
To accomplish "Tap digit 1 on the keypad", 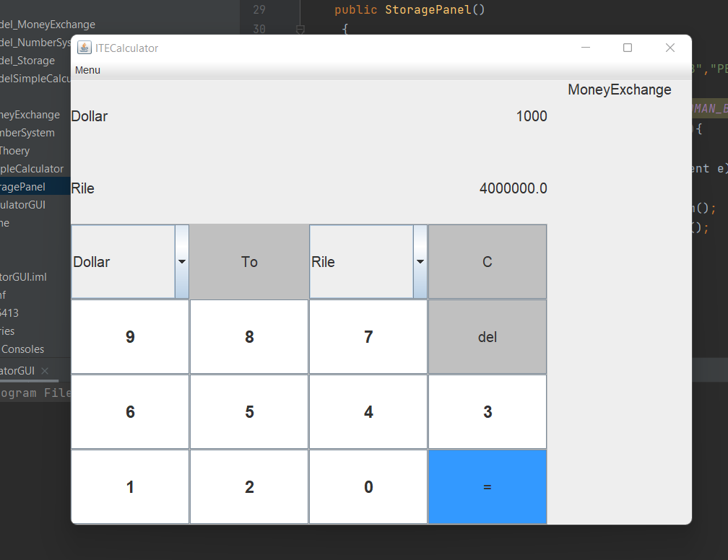I will pos(130,486).
